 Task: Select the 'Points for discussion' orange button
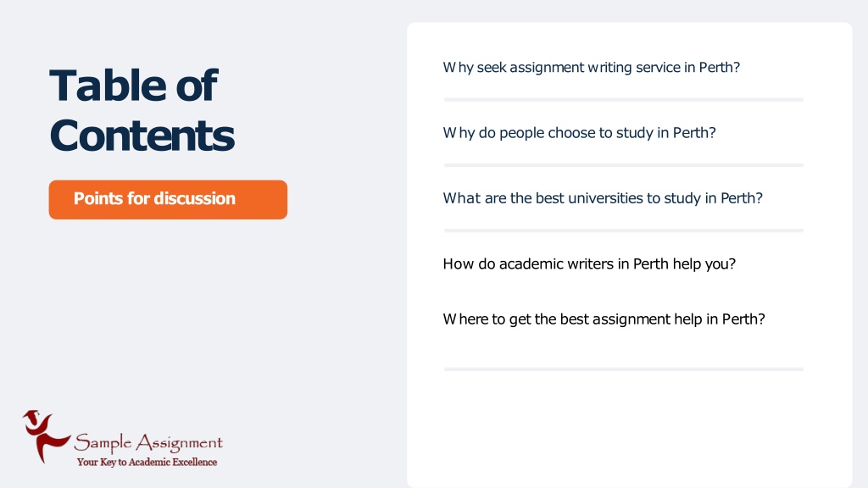168,199
